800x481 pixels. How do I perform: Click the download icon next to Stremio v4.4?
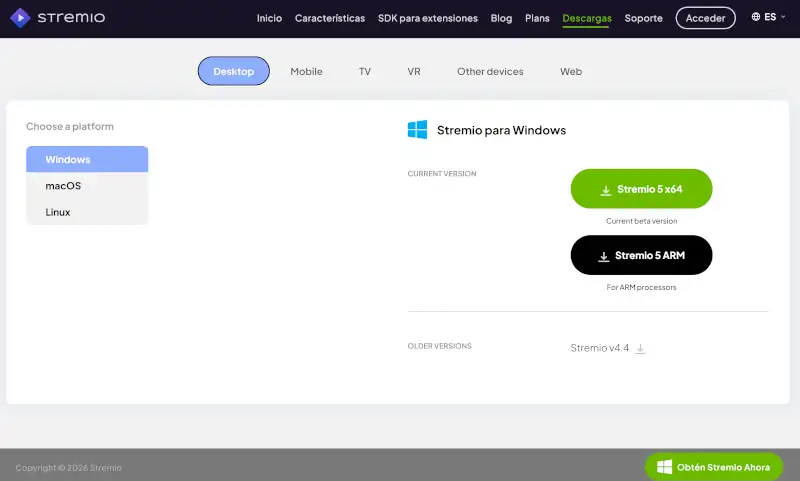[640, 348]
